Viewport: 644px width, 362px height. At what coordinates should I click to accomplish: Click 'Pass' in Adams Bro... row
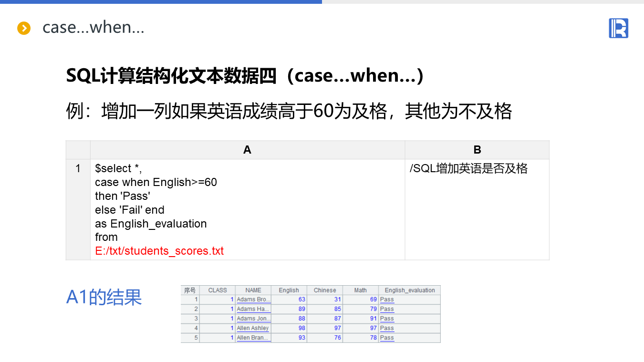tap(387, 300)
